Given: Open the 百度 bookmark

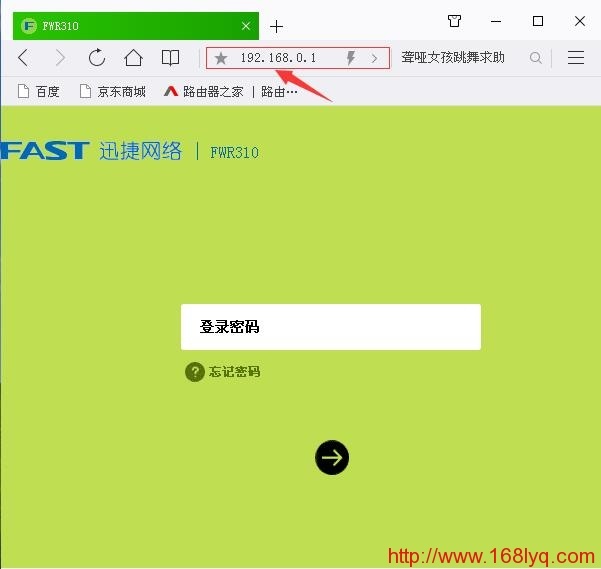Looking at the screenshot, I should [x=39, y=92].
